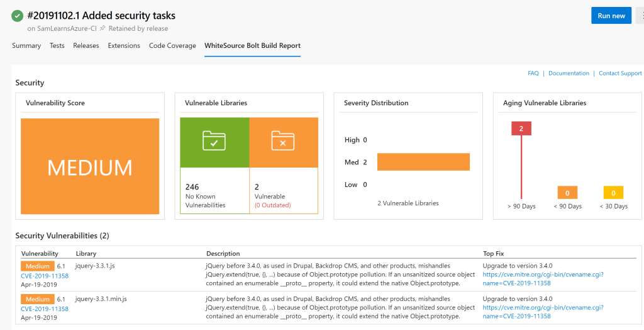Open the Code Coverage tab
The height and width of the screenshot is (330, 644).
(x=172, y=46)
